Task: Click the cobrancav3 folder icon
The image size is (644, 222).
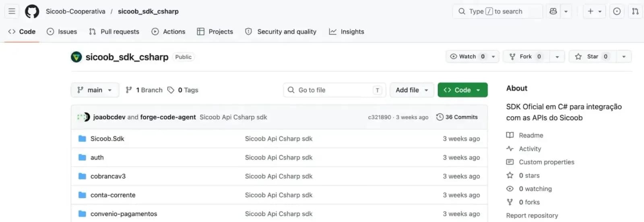Action: (82, 176)
